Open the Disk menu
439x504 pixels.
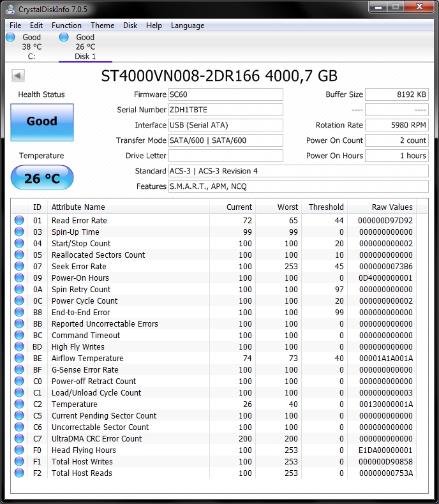130,26
